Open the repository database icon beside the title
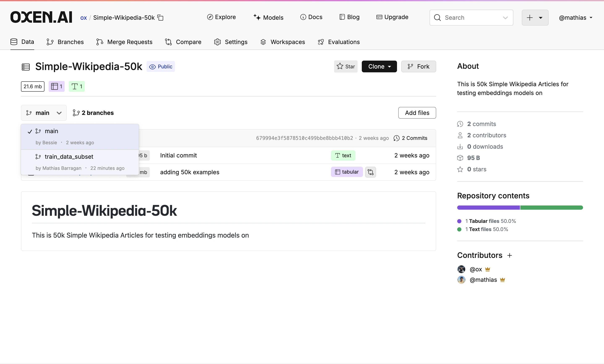Image resolution: width=604 pixels, height=364 pixels. point(26,66)
